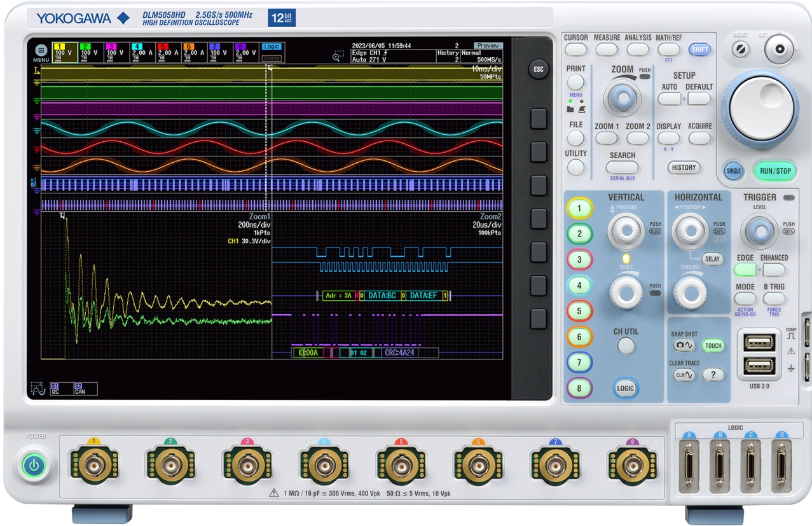Image resolution: width=812 pixels, height=526 pixels.
Task: Toggle channel 4 on the vertical panel
Action: point(579,286)
